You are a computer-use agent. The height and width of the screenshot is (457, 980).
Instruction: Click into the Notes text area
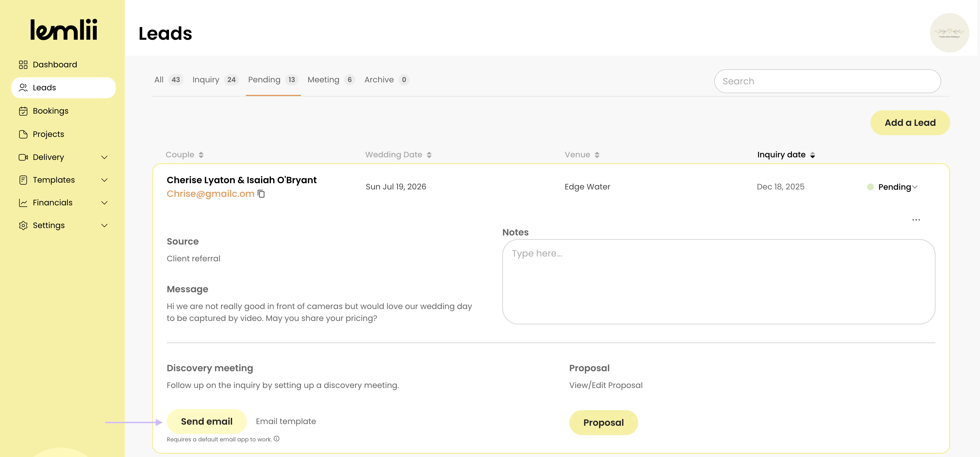tap(718, 282)
